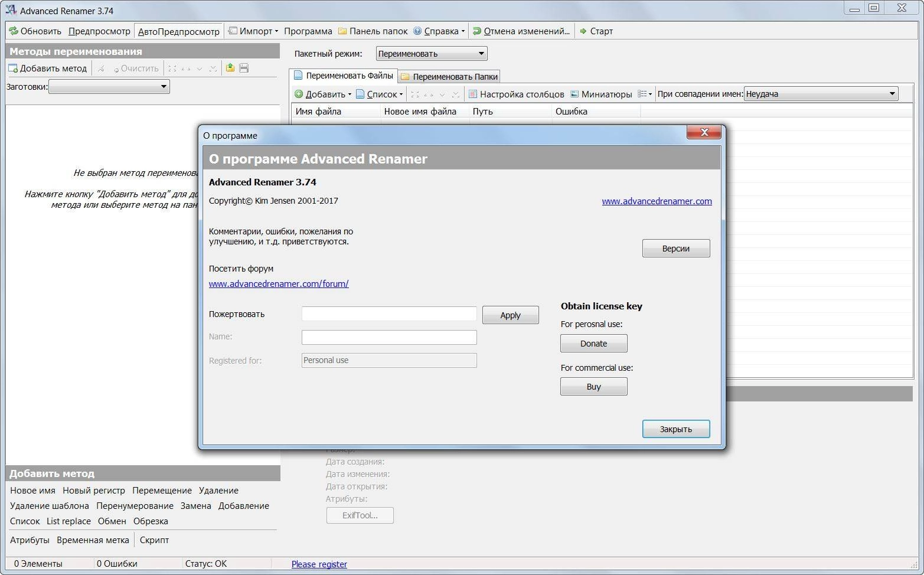Viewport: 924px width, 575px height.
Task: Click the Имя файла column header
Action: point(336,111)
